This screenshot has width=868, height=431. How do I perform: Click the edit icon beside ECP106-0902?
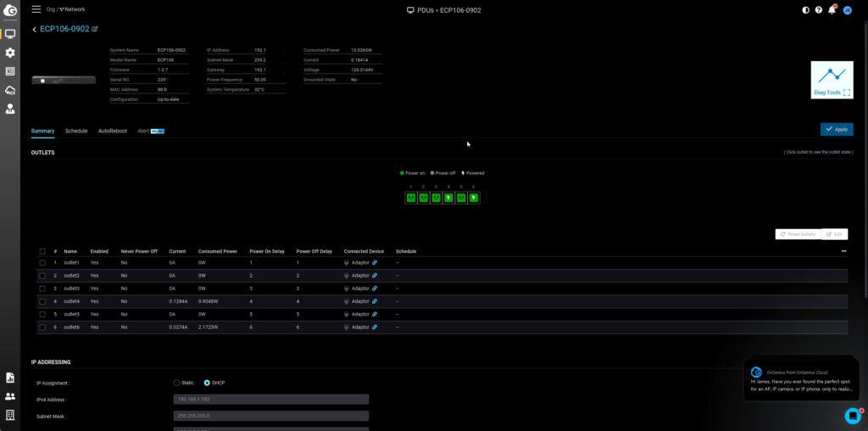(95, 29)
